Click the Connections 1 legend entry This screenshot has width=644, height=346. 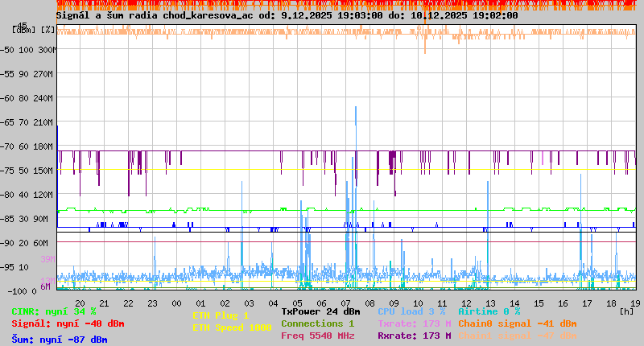click(x=317, y=323)
